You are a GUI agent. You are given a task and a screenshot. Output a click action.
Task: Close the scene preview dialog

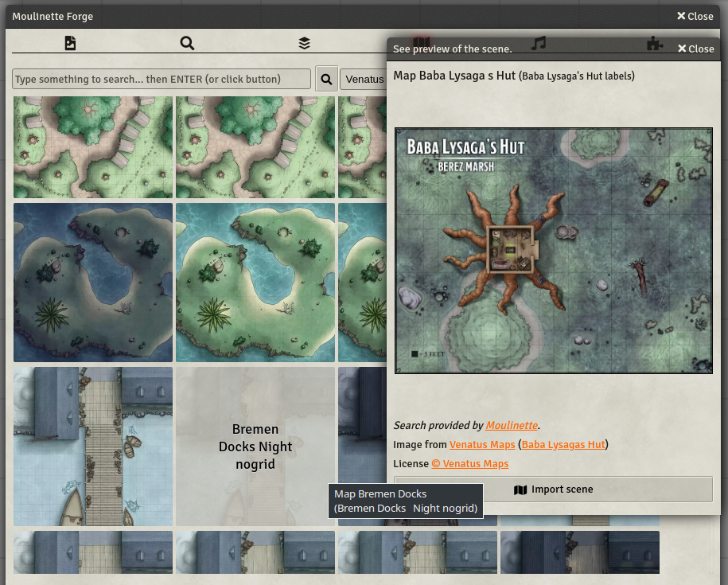point(696,49)
